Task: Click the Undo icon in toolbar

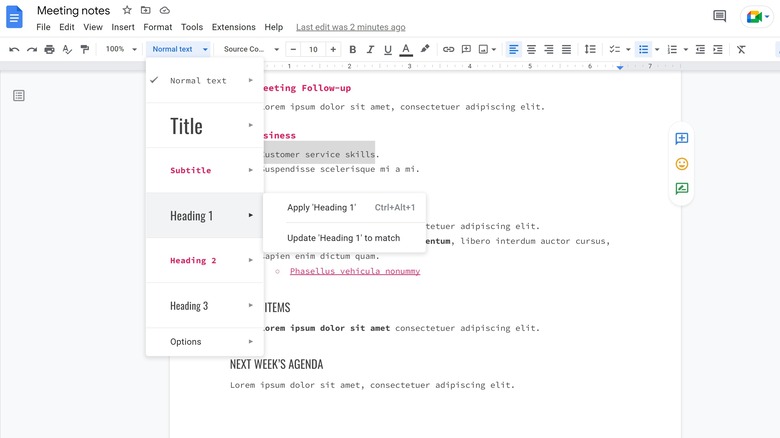Action: click(x=14, y=49)
